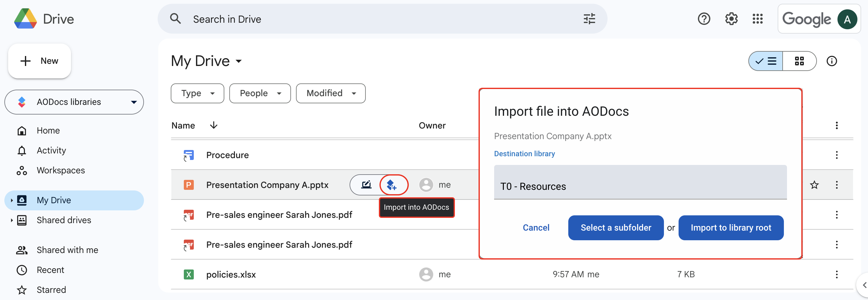This screenshot has width=868, height=300.
Task: Star the Presentation Company A.pptx file
Action: [814, 185]
